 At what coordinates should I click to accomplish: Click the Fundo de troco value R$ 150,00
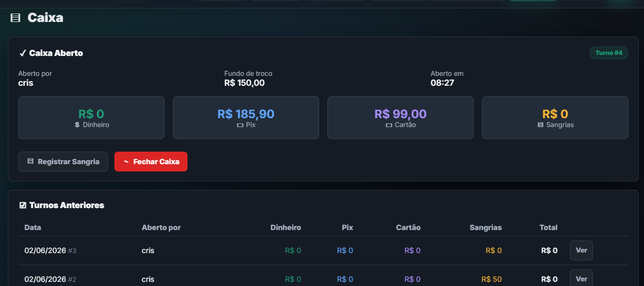click(244, 83)
